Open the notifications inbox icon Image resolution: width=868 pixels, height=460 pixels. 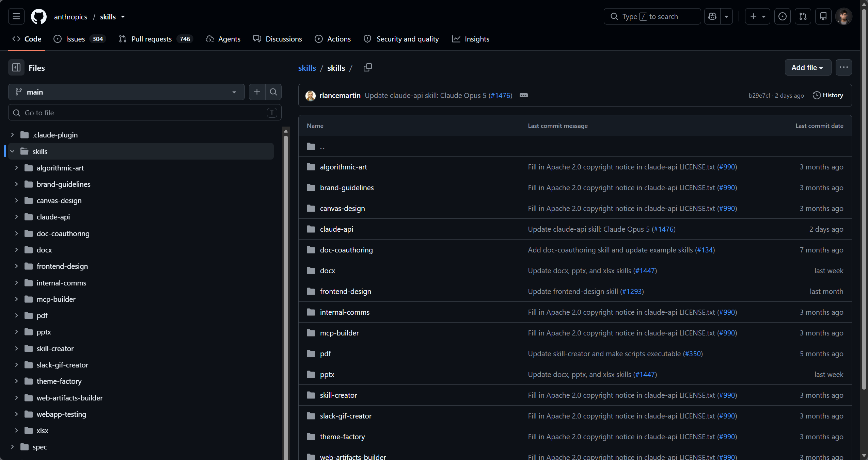[823, 16]
